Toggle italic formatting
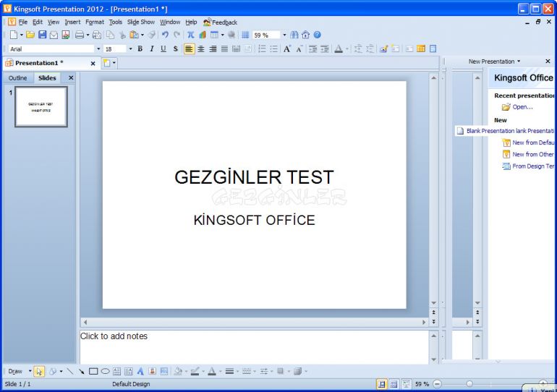 pos(152,49)
